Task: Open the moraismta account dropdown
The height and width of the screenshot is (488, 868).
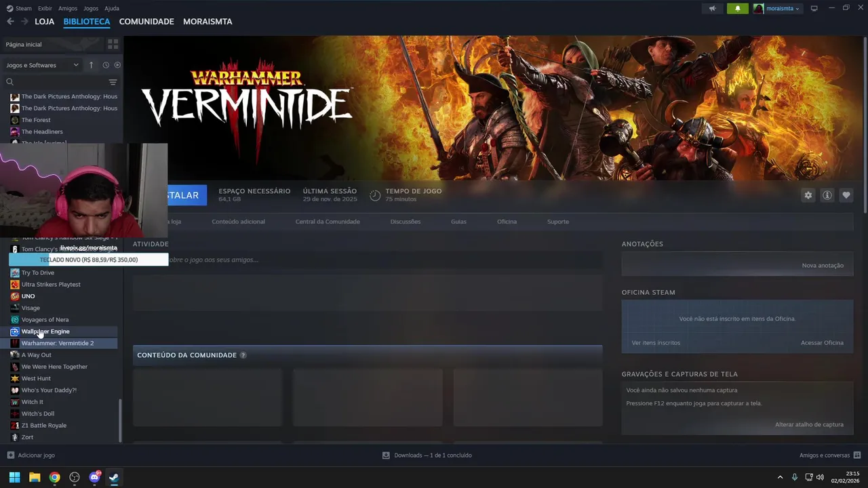Action: [x=777, y=8]
